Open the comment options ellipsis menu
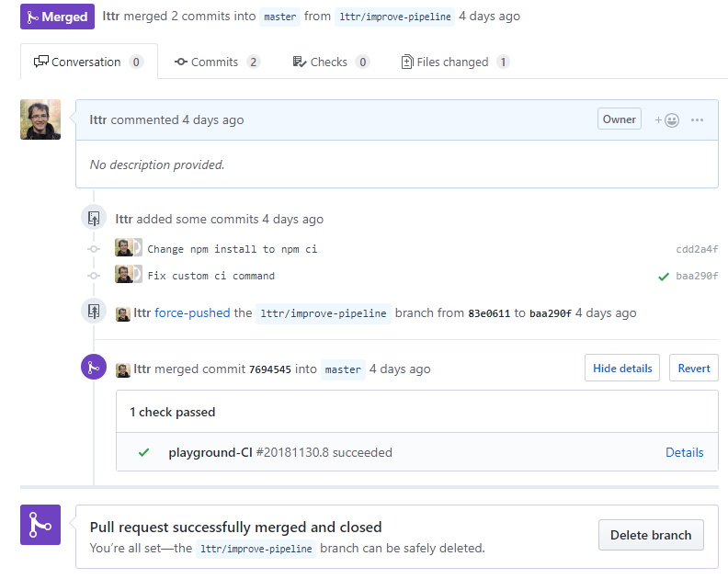Viewport: 728px width, 579px height. click(x=697, y=119)
